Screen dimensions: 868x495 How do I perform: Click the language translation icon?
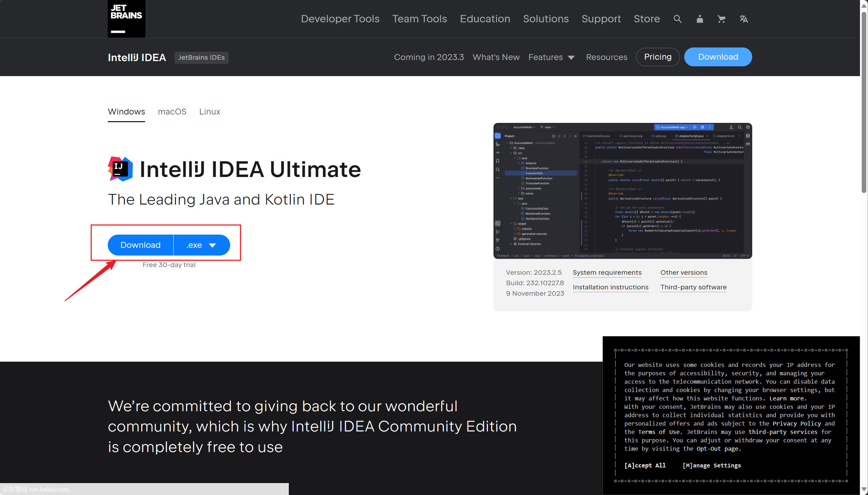click(744, 19)
